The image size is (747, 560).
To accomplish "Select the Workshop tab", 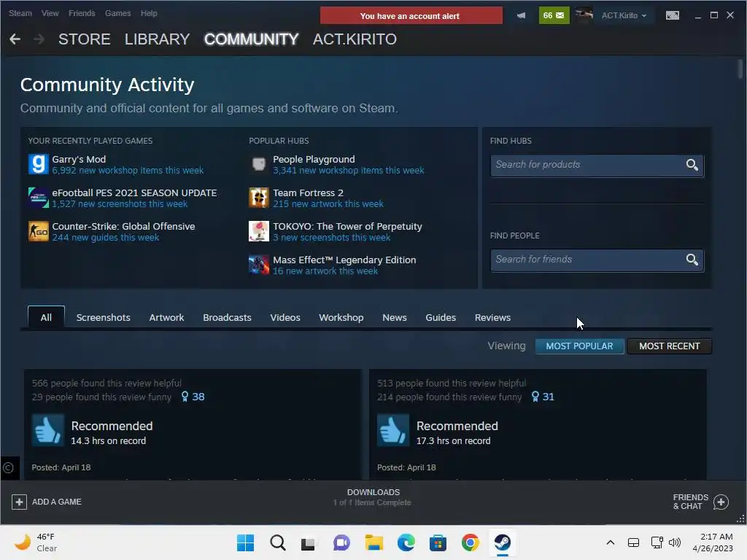I will 341,318.
